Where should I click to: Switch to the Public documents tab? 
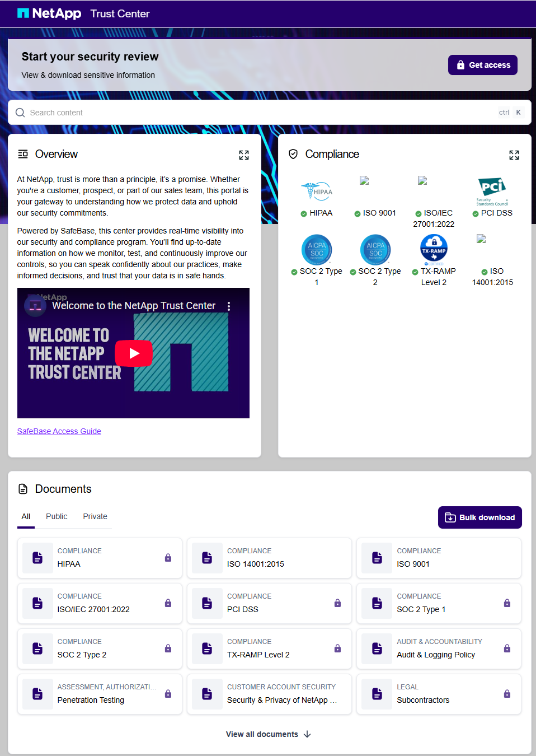point(57,516)
